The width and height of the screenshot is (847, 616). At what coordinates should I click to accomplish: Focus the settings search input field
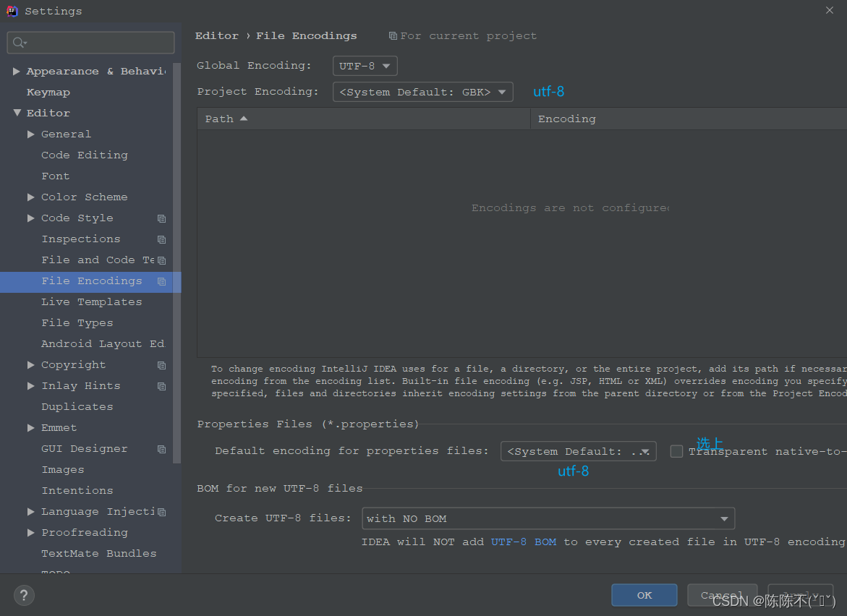click(90, 43)
